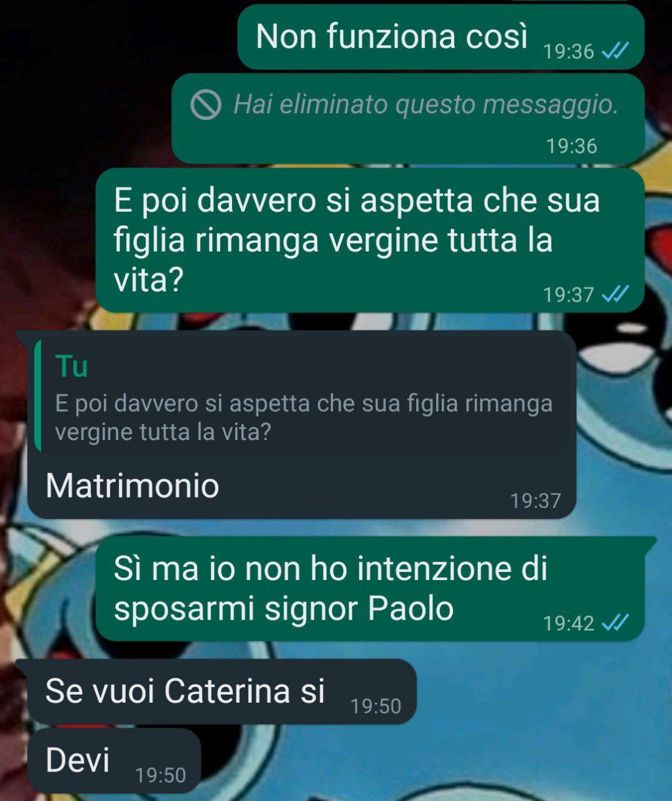Select 'Sì ma io non ho intenzione' message
The width and height of the screenshot is (672, 801).
[x=370, y=588]
